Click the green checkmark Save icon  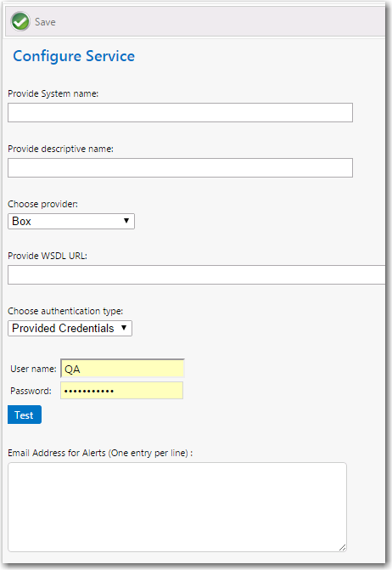pyautogui.click(x=20, y=21)
